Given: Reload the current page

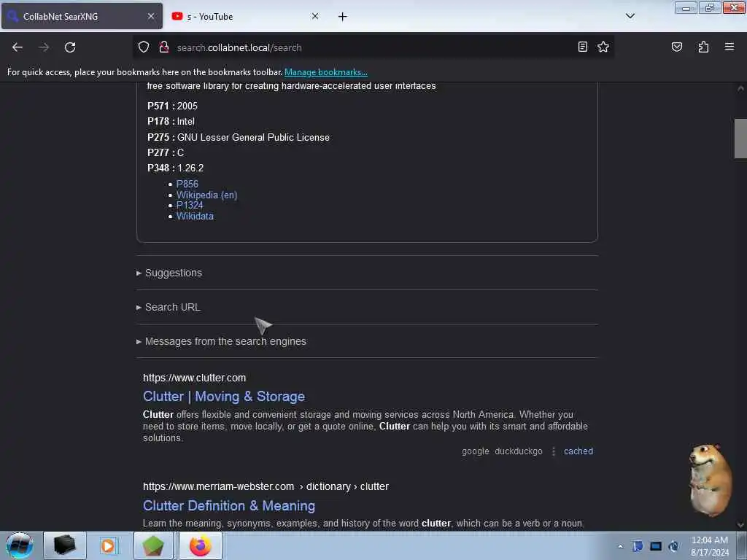Looking at the screenshot, I should (70, 47).
